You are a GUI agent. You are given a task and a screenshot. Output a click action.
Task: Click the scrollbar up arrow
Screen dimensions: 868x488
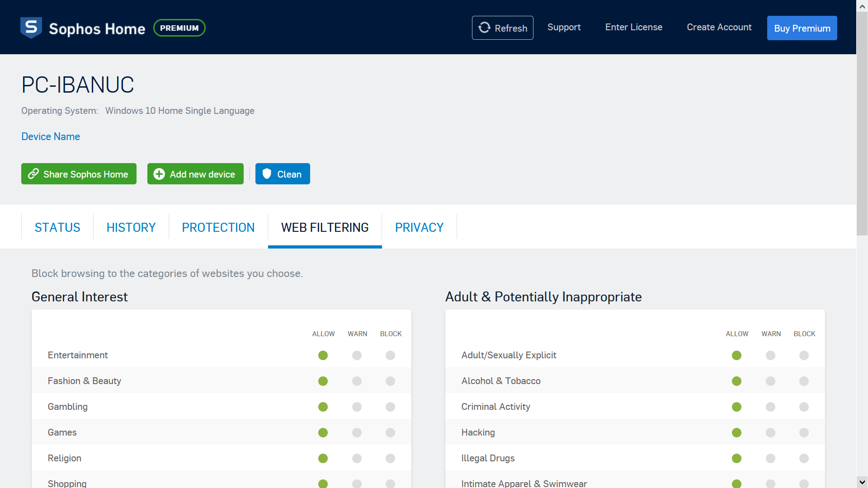[862, 6]
